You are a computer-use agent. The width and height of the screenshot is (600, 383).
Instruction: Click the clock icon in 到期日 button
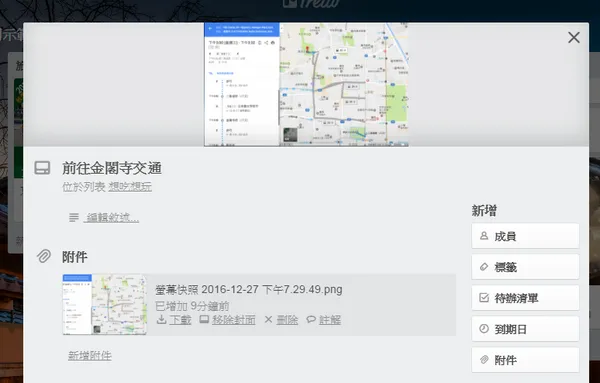point(484,328)
